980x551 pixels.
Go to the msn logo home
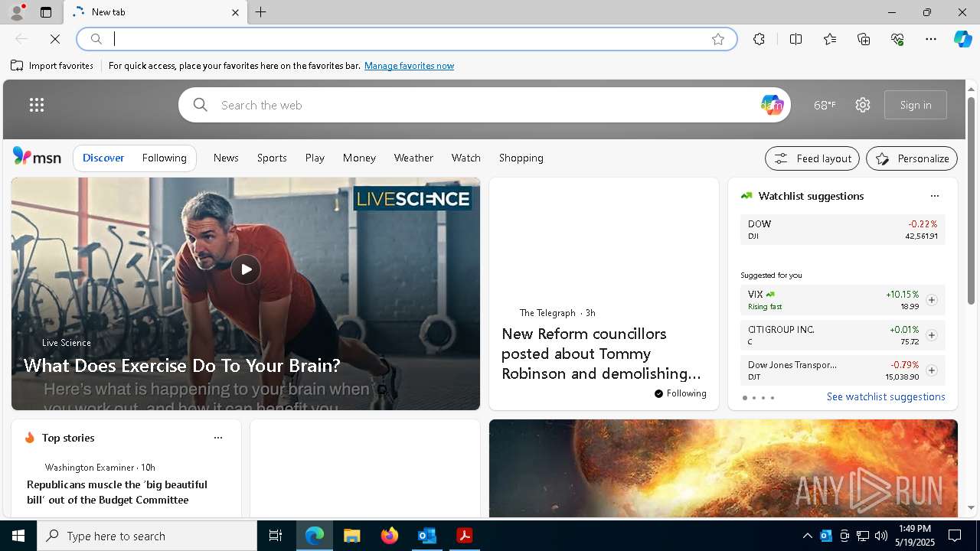pos(37,157)
